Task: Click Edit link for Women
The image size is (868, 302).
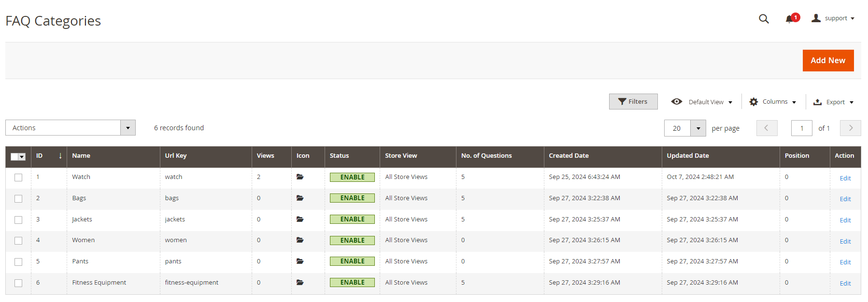Action: pos(845,241)
